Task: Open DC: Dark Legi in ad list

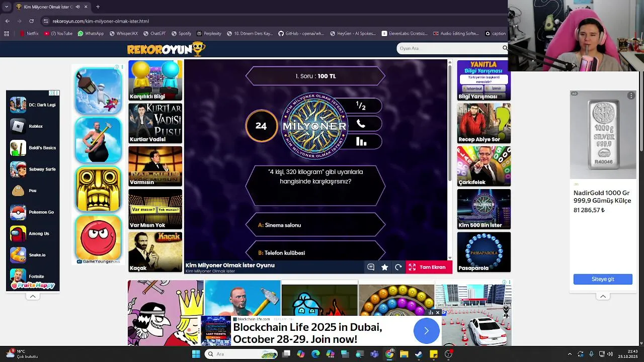Action: [x=33, y=105]
